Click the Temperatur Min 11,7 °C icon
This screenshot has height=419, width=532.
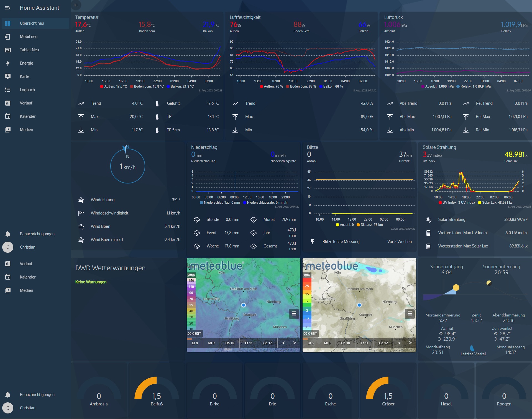point(81,130)
